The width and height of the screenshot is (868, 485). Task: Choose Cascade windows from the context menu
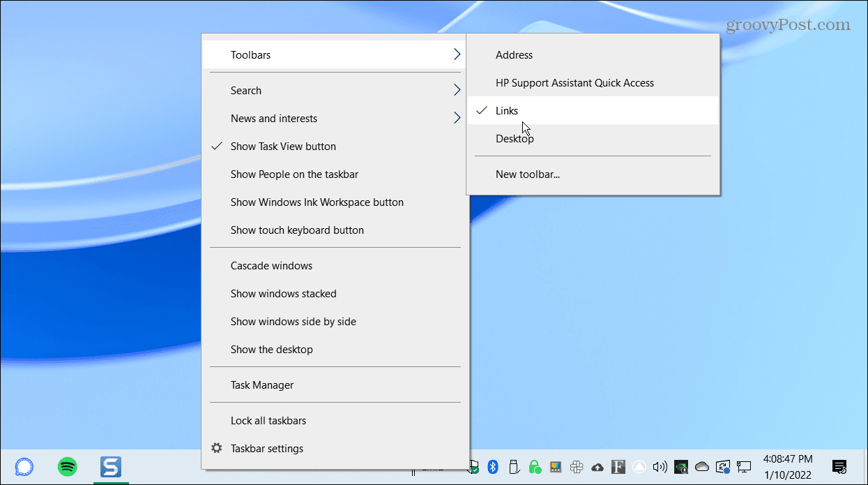point(271,265)
